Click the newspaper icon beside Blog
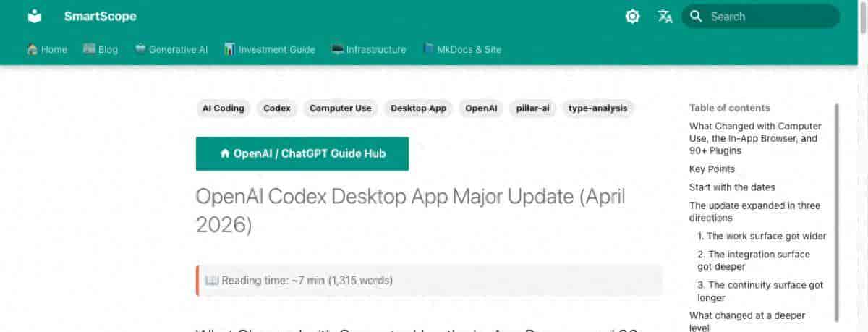The image size is (868, 332). [89, 49]
